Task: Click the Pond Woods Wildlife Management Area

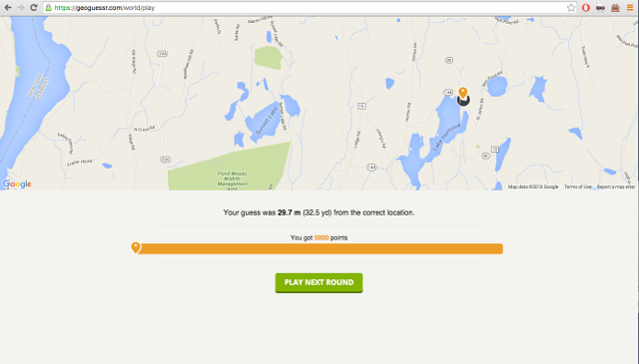Action: [x=232, y=181]
